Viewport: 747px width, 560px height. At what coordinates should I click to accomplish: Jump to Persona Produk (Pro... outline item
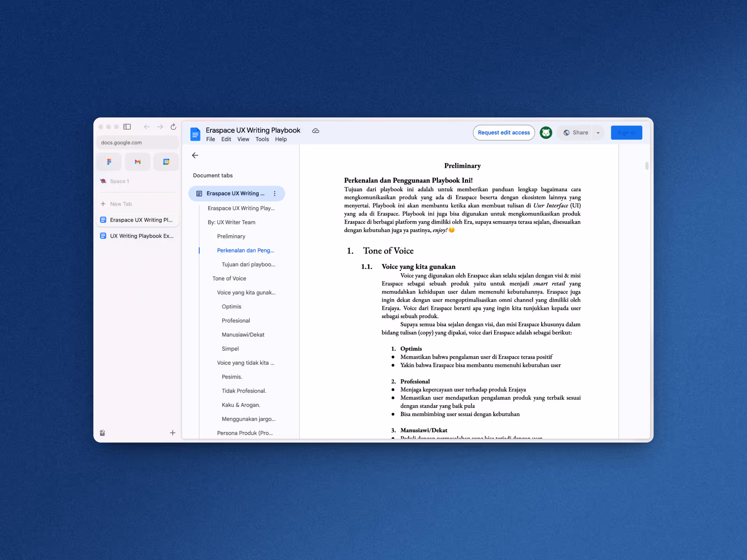pos(245,433)
